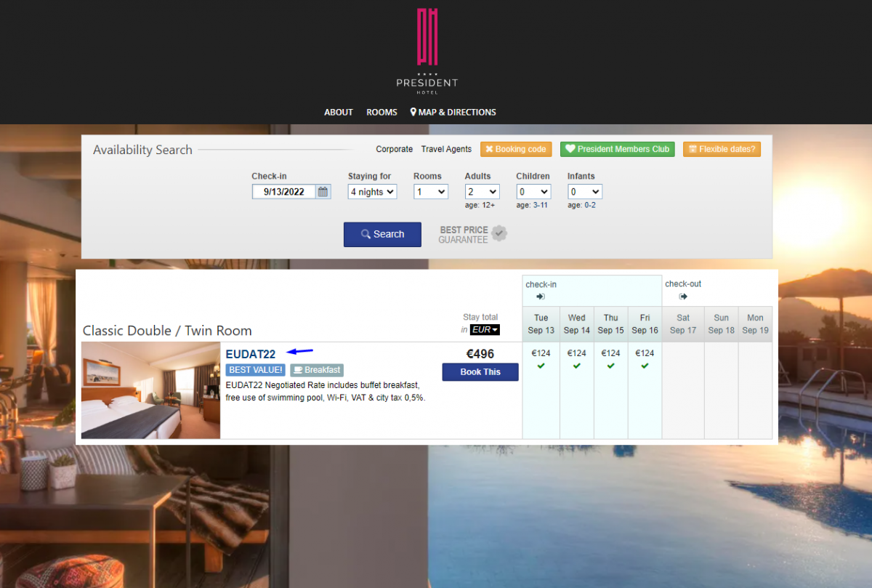
Task: Open the Children count dropdown
Action: 533,192
